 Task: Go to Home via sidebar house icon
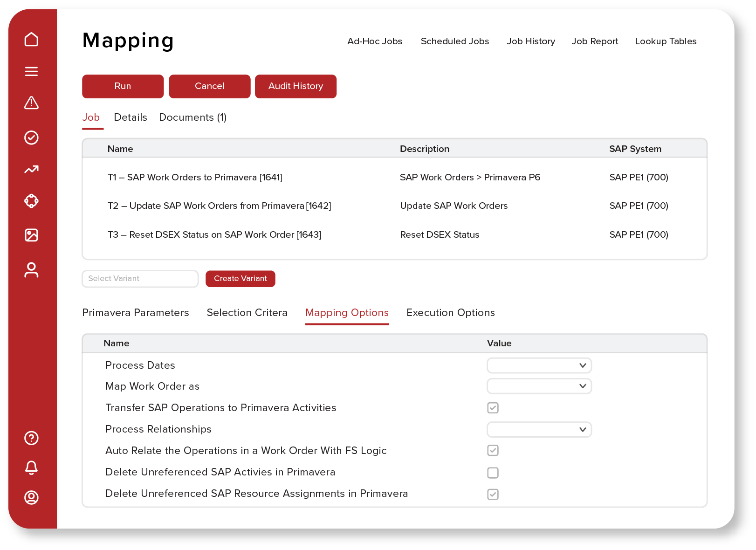[x=31, y=40]
